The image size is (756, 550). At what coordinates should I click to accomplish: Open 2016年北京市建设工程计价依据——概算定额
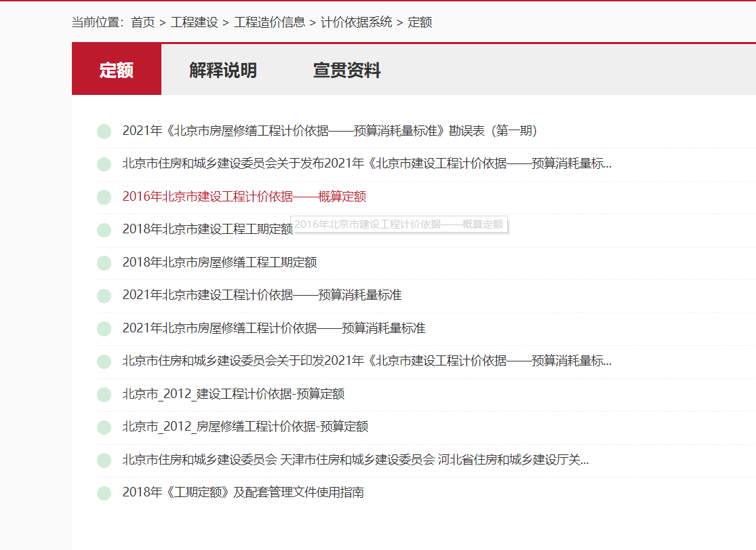click(245, 197)
